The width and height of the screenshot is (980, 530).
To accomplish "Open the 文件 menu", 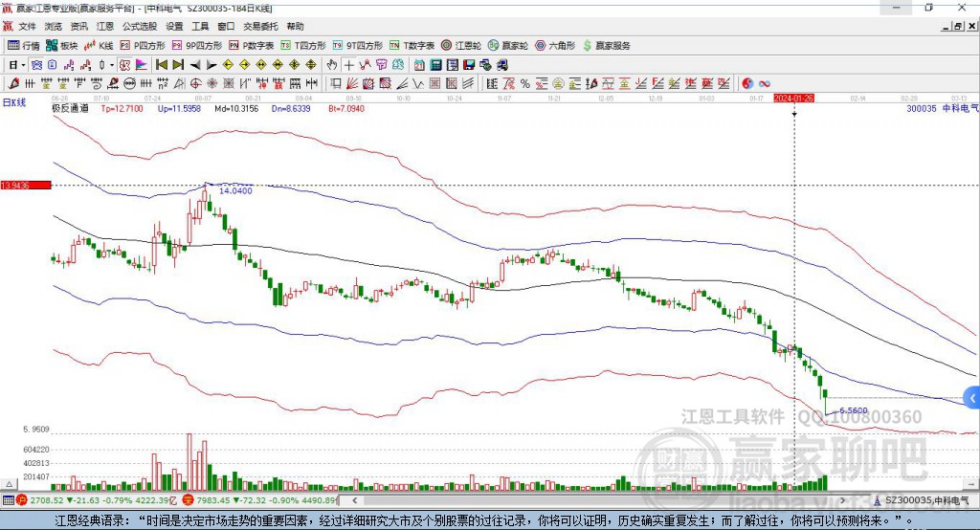I will click(x=27, y=26).
